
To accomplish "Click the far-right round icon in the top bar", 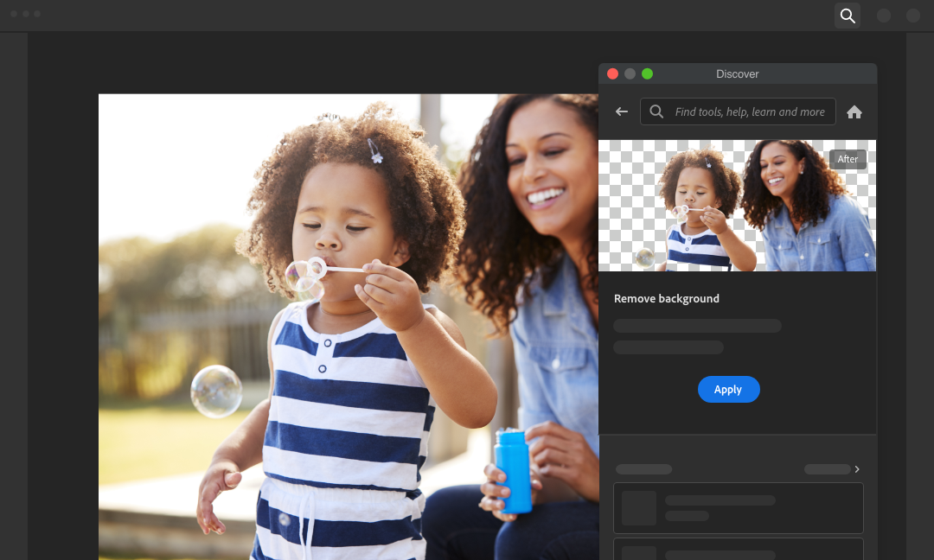I will pos(913,16).
